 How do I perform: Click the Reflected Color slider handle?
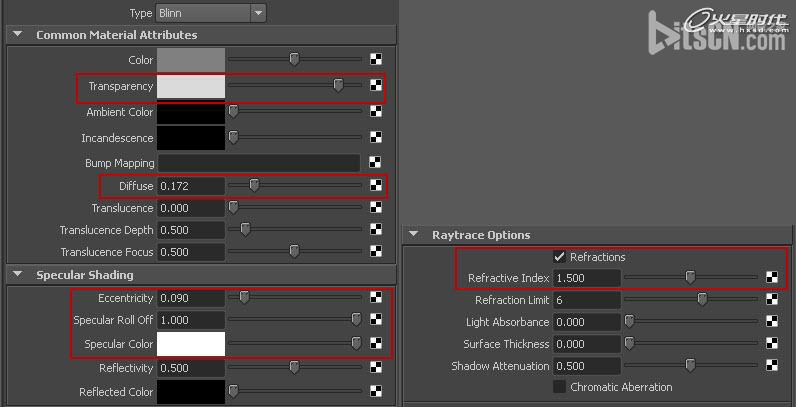[233, 391]
